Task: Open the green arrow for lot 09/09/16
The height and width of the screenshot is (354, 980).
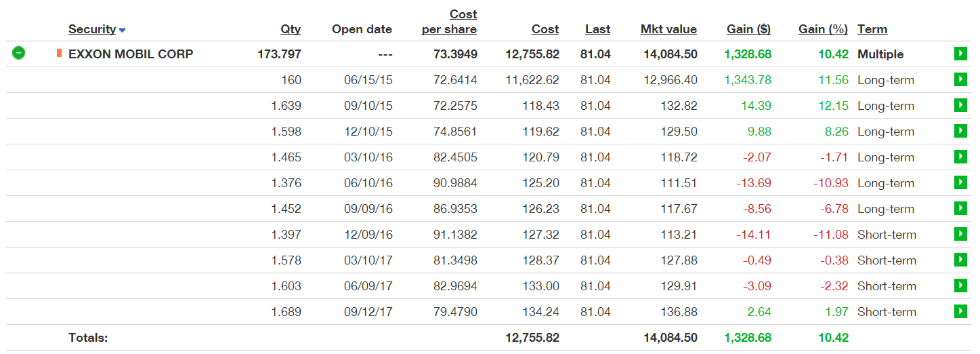Action: [x=960, y=208]
